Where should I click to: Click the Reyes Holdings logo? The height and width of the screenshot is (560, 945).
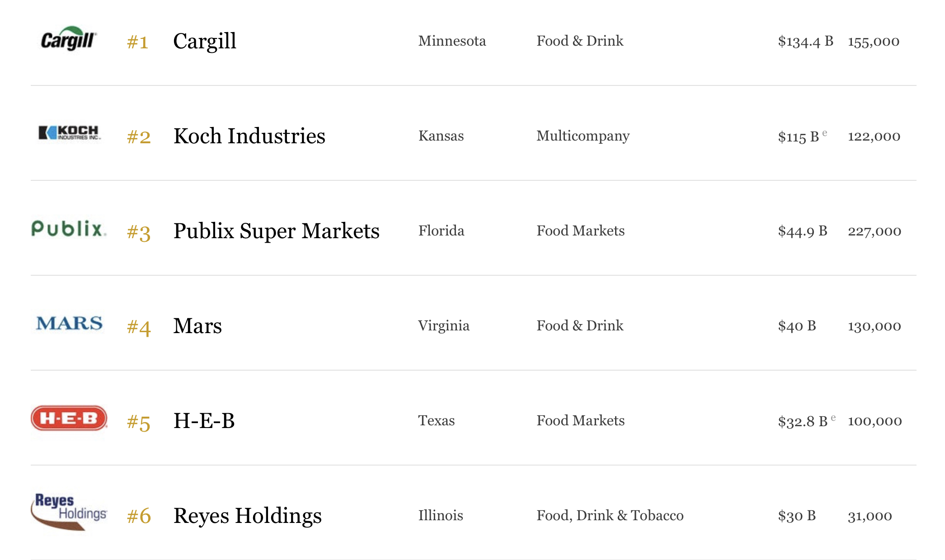tap(69, 511)
